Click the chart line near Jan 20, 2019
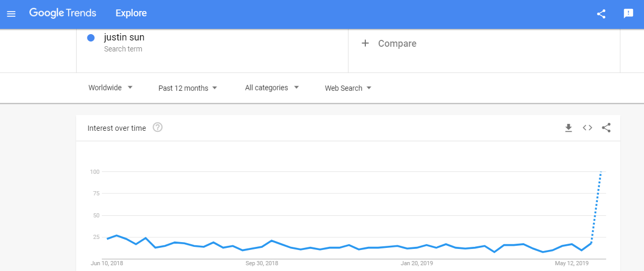Screen dimensions: 644x271 click(x=417, y=247)
